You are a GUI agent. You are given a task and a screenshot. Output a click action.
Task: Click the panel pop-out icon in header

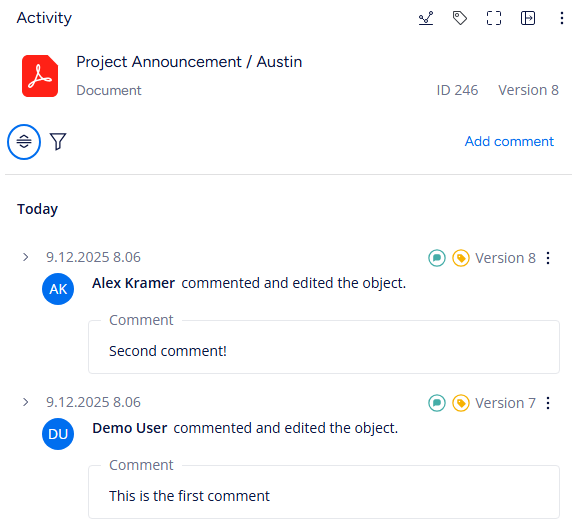(x=528, y=18)
